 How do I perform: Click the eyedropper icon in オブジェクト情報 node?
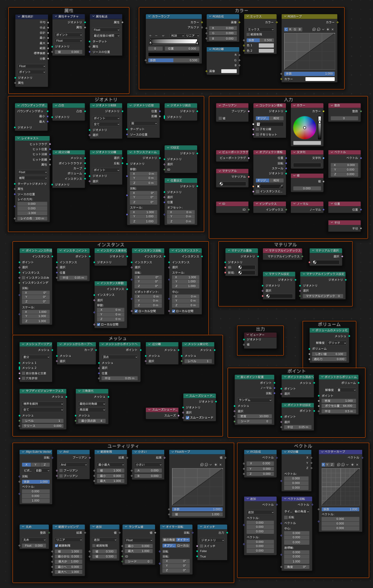pos(281,186)
